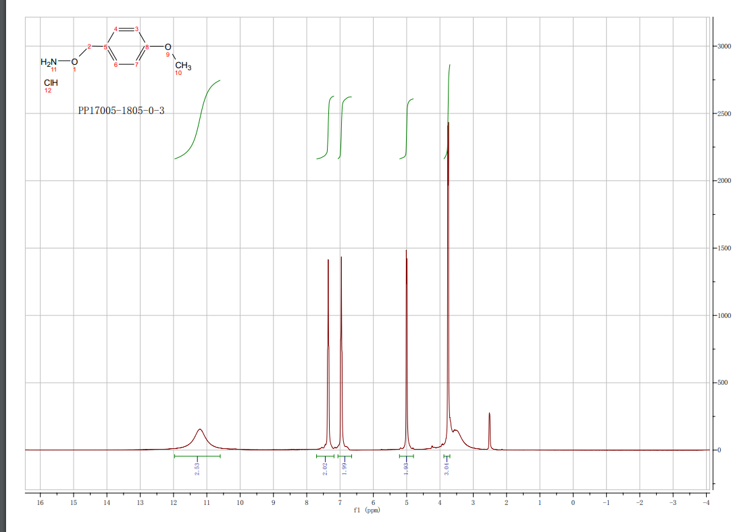This screenshot has height=532, width=756.
Task: Click the f1 (ppm) axis title
Action: tap(368, 510)
